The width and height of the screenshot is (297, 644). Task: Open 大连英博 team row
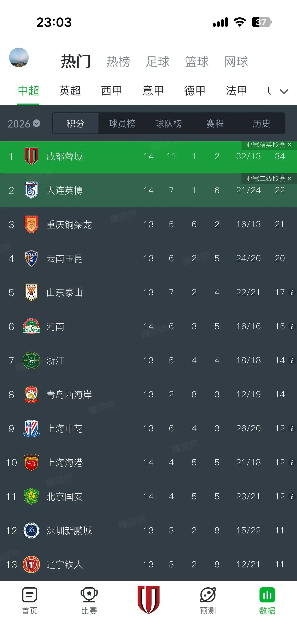[148, 190]
